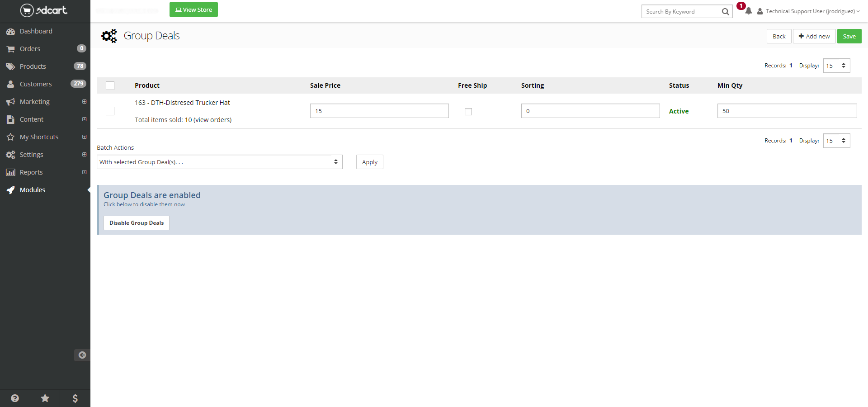This screenshot has width=868, height=407.
Task: Click the search magnifier icon
Action: coord(725,12)
